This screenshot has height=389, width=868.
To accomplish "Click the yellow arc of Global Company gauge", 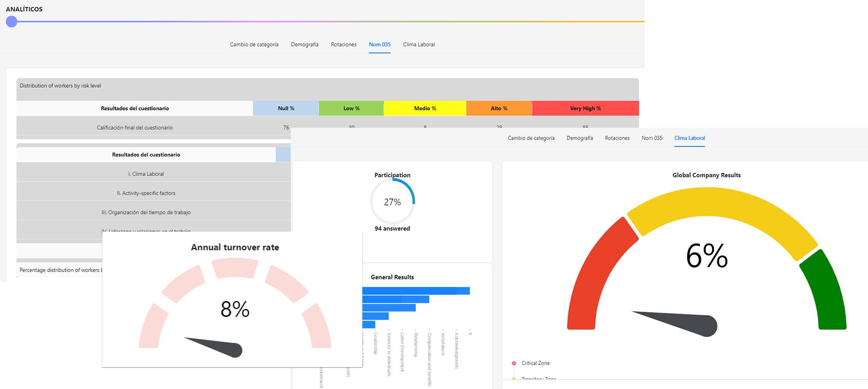I will pyautogui.click(x=722, y=208).
